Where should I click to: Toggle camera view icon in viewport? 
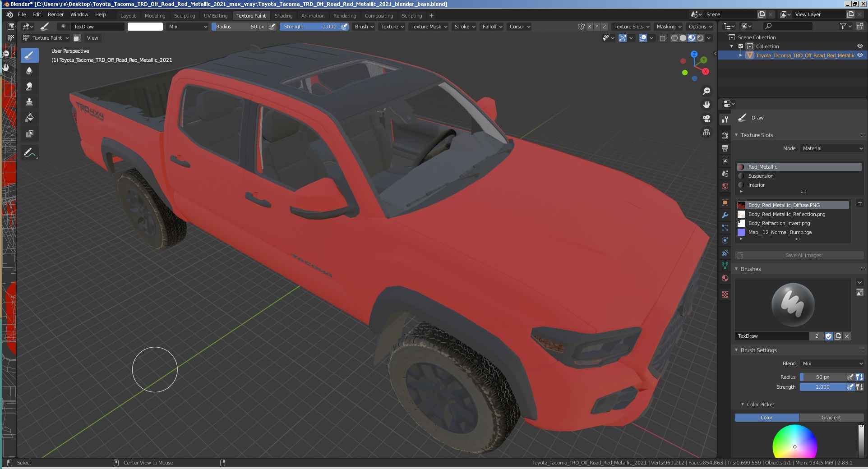tap(706, 119)
